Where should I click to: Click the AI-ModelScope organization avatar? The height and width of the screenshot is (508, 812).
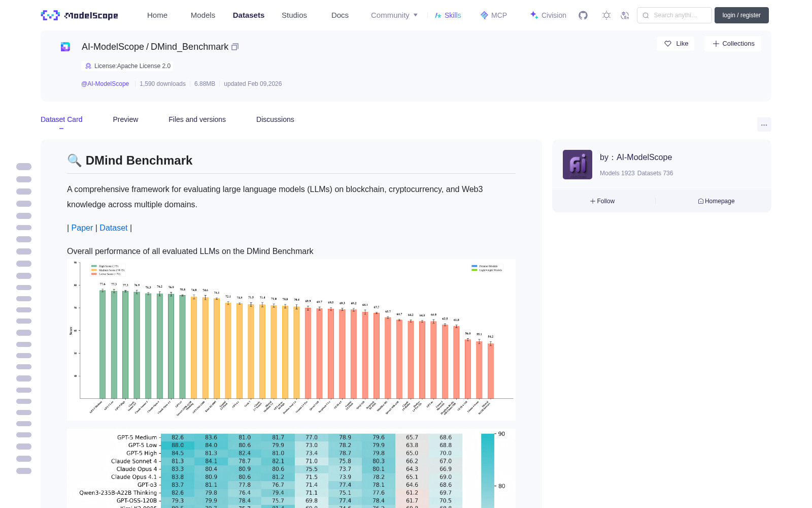tap(578, 165)
